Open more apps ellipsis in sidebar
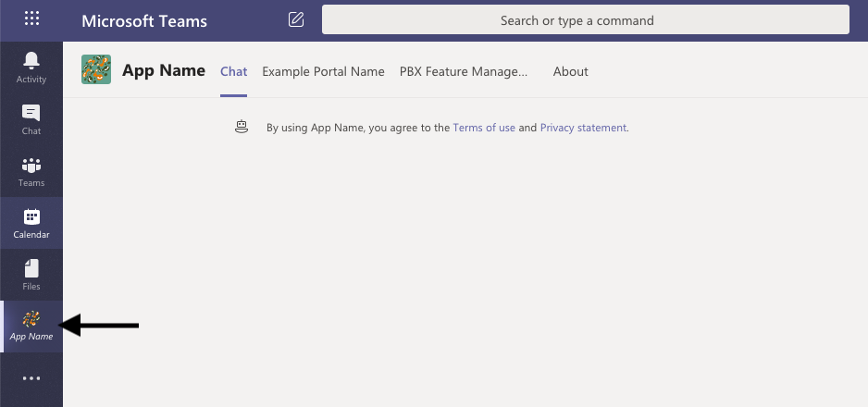The width and height of the screenshot is (868, 407). click(31, 378)
